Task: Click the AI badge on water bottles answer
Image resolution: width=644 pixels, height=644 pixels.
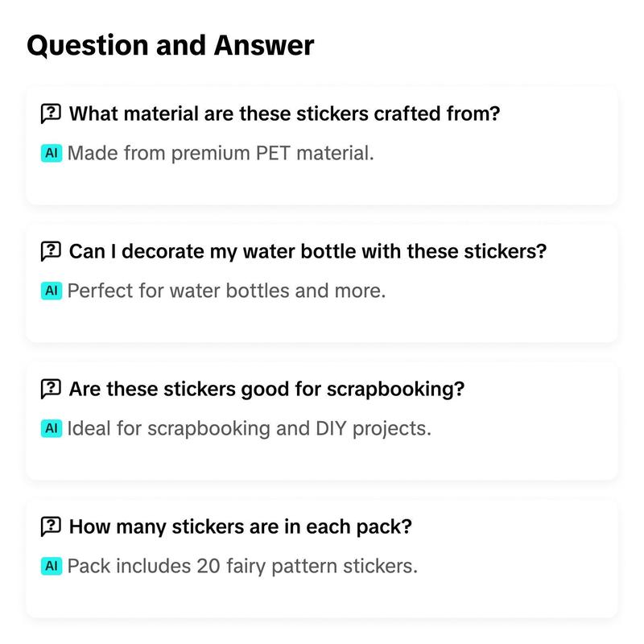Action: tap(52, 291)
